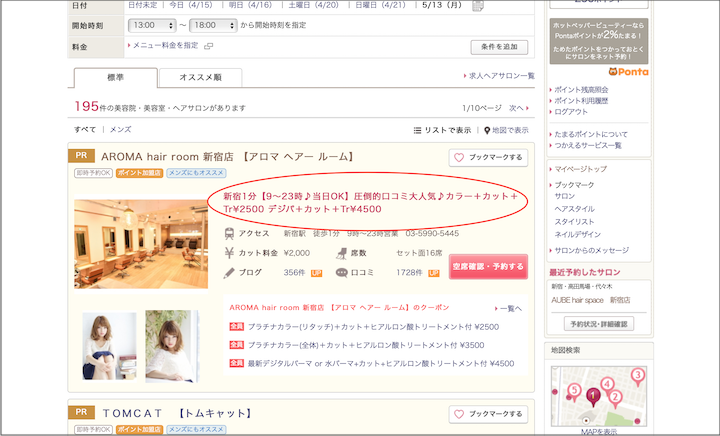Viewport: 720px width, 436px height.
Task: Open the 13:00 start time dropdown
Action: [153, 24]
